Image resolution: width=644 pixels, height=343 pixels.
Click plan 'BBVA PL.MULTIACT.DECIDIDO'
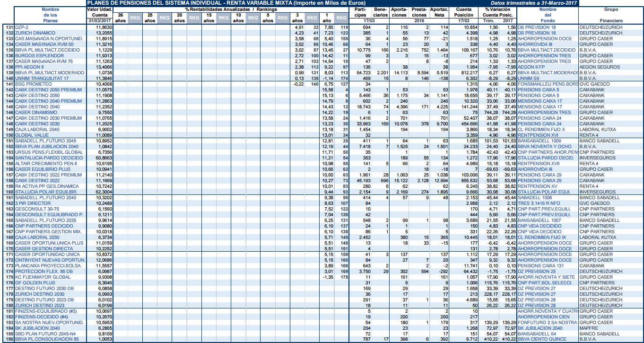[47, 50]
